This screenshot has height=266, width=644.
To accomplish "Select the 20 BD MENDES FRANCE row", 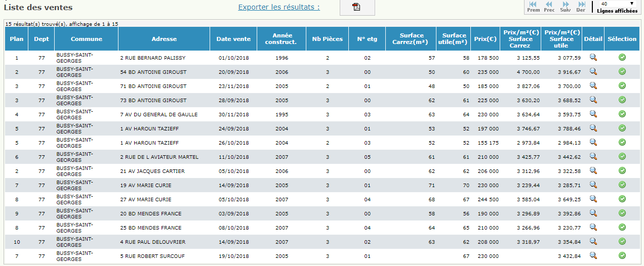I will click(622, 213).
